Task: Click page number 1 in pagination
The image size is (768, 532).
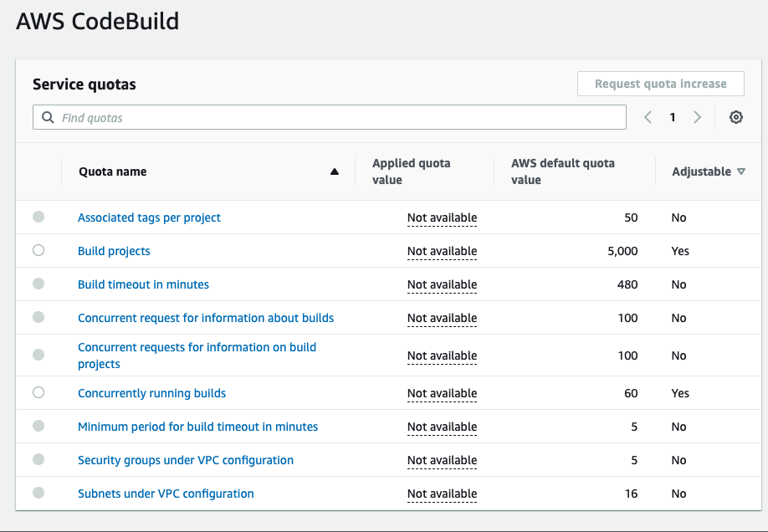Action: click(672, 117)
